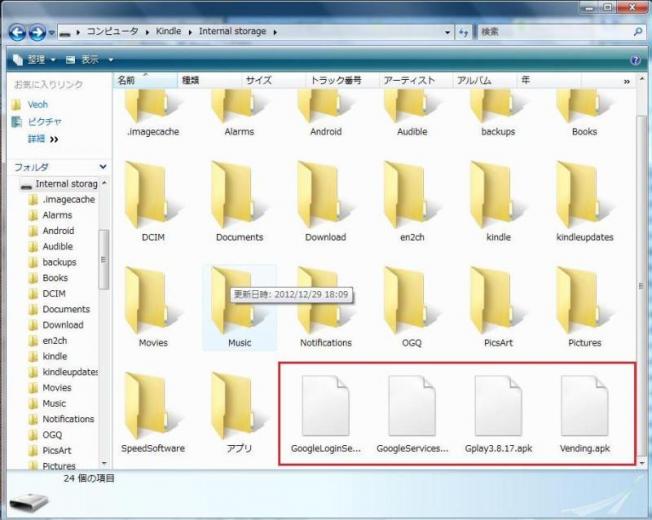The image size is (652, 520).
Task: Sort by the サイズ column header
Action: point(274,80)
